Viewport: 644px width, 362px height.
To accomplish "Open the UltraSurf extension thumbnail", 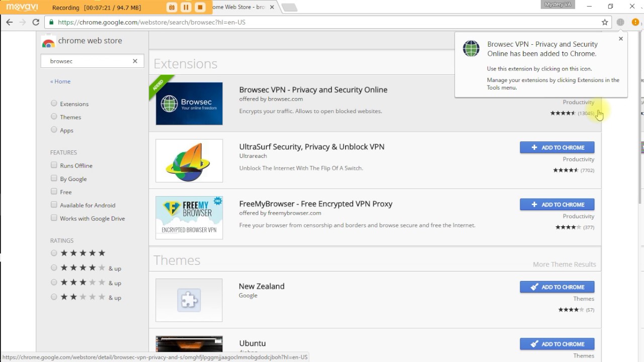I will tap(189, 161).
